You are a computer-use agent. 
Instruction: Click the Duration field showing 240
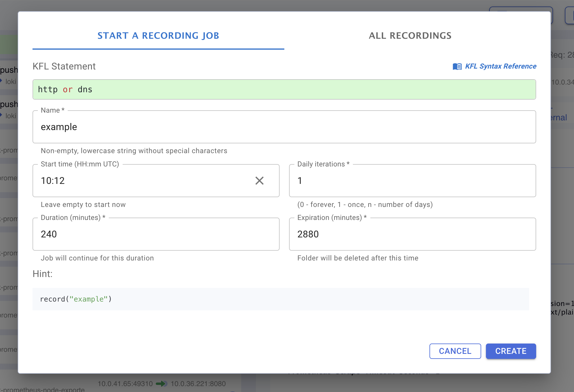click(x=156, y=234)
